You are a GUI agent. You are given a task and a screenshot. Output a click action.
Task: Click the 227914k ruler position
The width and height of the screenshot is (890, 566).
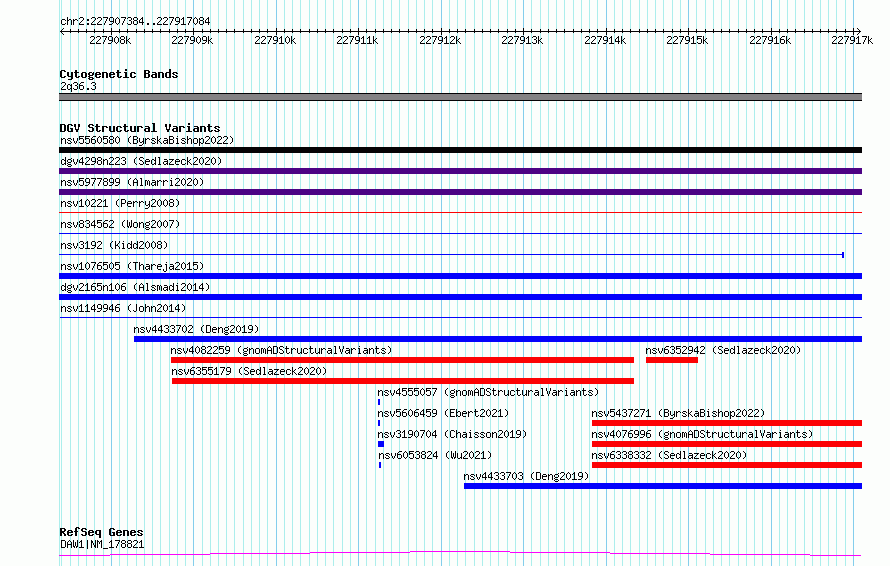pos(605,40)
